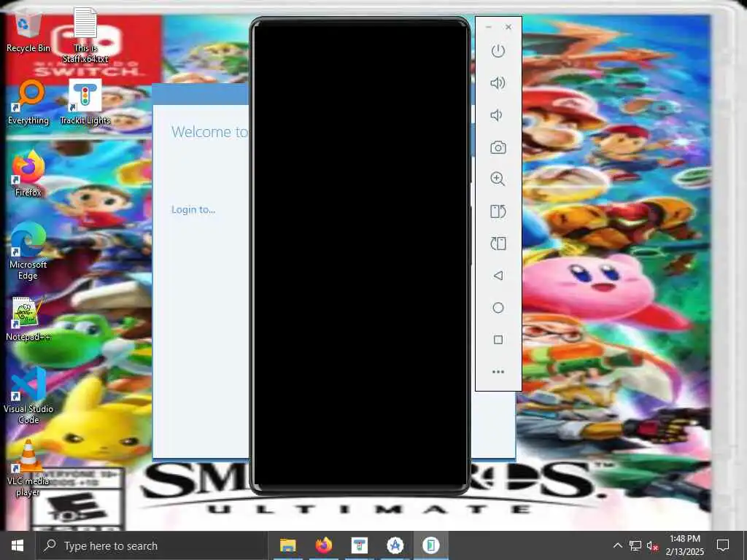Open Firefox from the taskbar
Screen dimensions: 747x560
[x=323, y=545]
